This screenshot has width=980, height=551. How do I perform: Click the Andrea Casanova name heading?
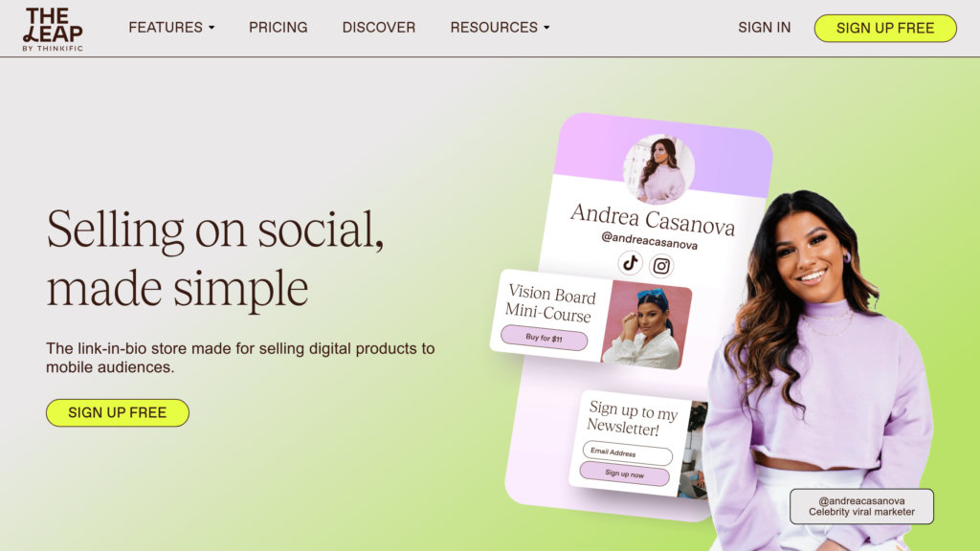click(653, 220)
